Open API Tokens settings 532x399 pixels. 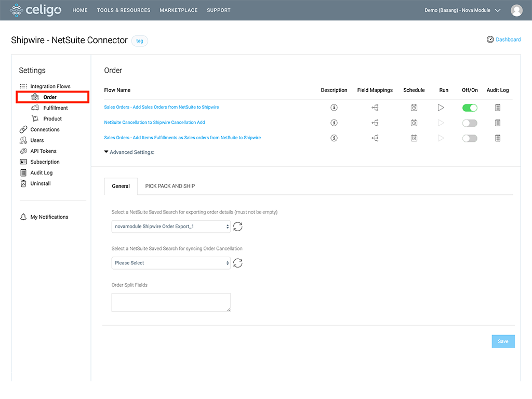[x=38, y=151]
